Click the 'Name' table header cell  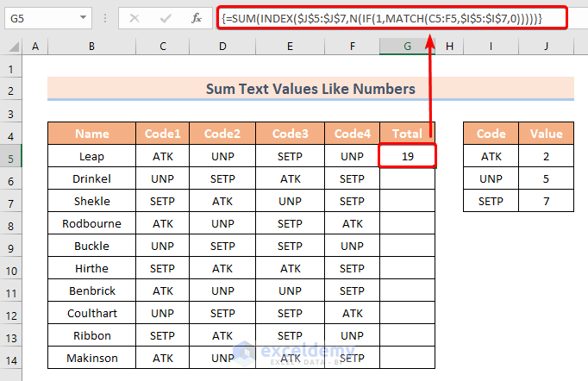92,134
